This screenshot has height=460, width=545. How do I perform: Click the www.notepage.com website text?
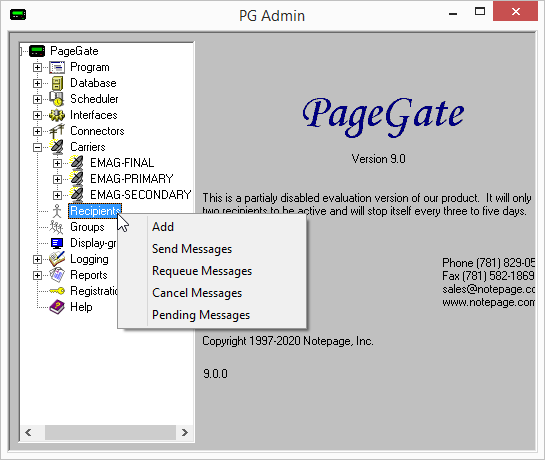click(x=489, y=302)
